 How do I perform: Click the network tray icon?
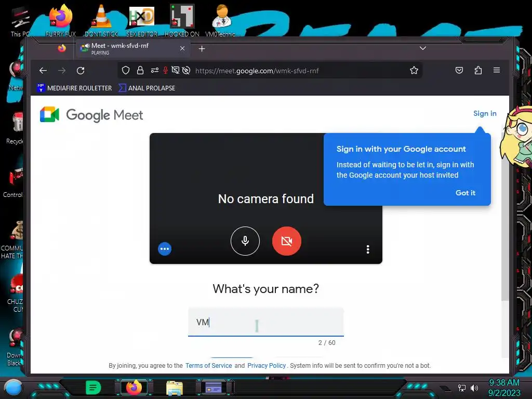pos(462,388)
